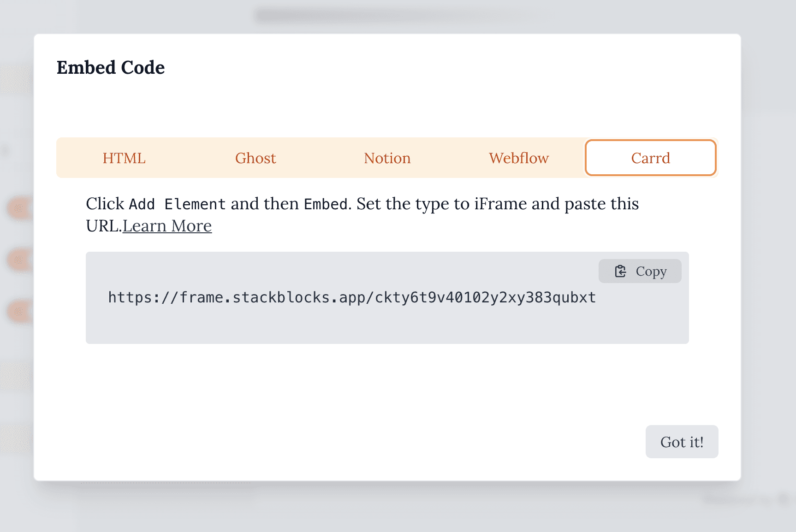Switch to the Ghost tab
The height and width of the screenshot is (532, 796).
point(255,158)
